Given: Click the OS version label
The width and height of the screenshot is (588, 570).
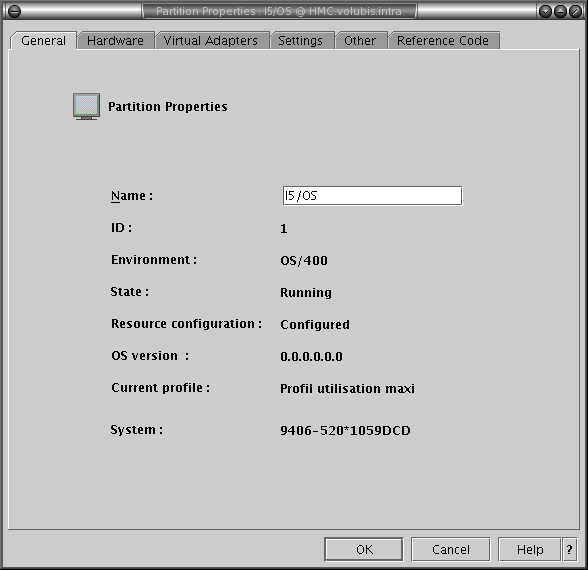Looking at the screenshot, I should (x=150, y=356).
